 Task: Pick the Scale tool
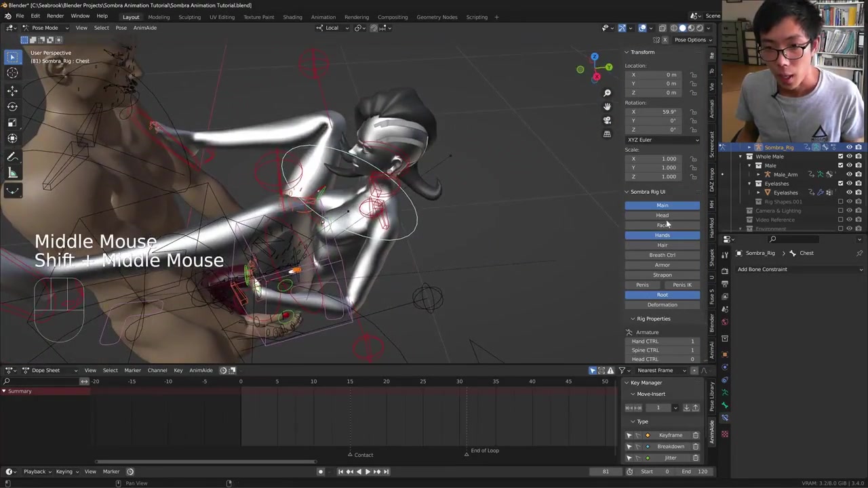(x=12, y=123)
